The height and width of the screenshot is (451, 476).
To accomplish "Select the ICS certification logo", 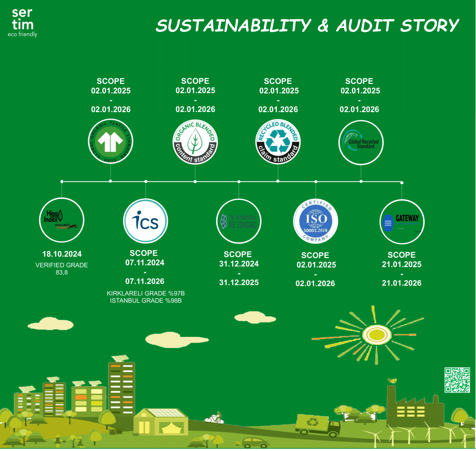I will tap(146, 221).
